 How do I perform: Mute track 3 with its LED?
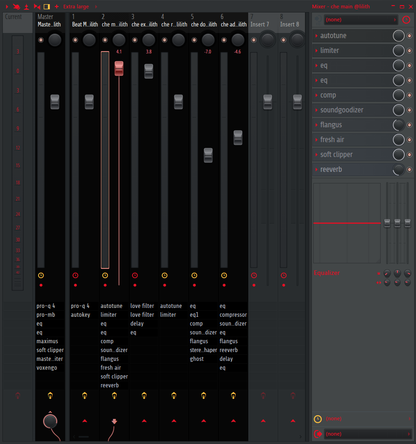[x=135, y=40]
